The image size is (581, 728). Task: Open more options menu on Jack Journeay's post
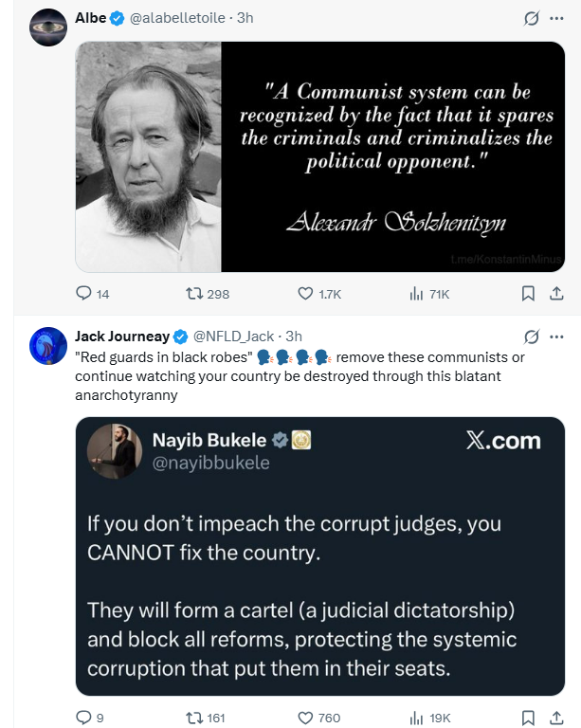pos(556,337)
